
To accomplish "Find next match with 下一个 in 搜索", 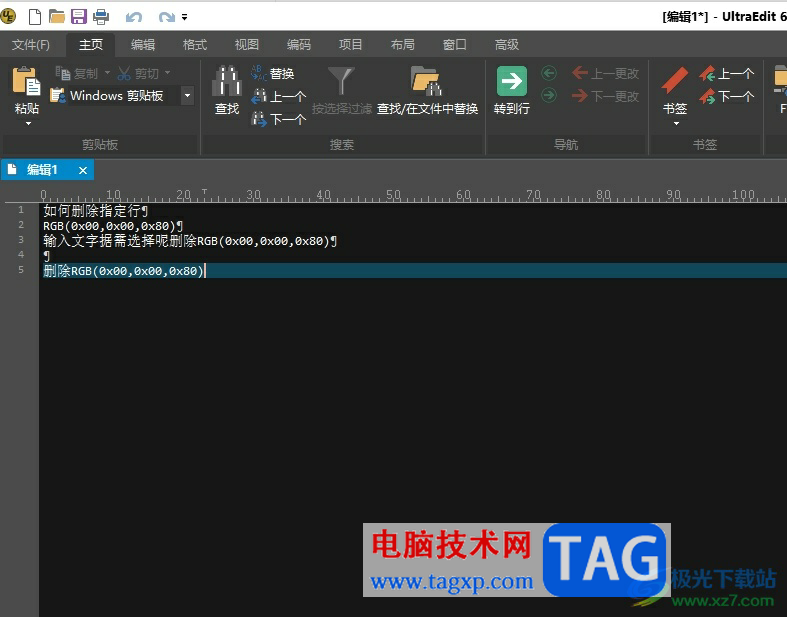I will click(x=278, y=119).
